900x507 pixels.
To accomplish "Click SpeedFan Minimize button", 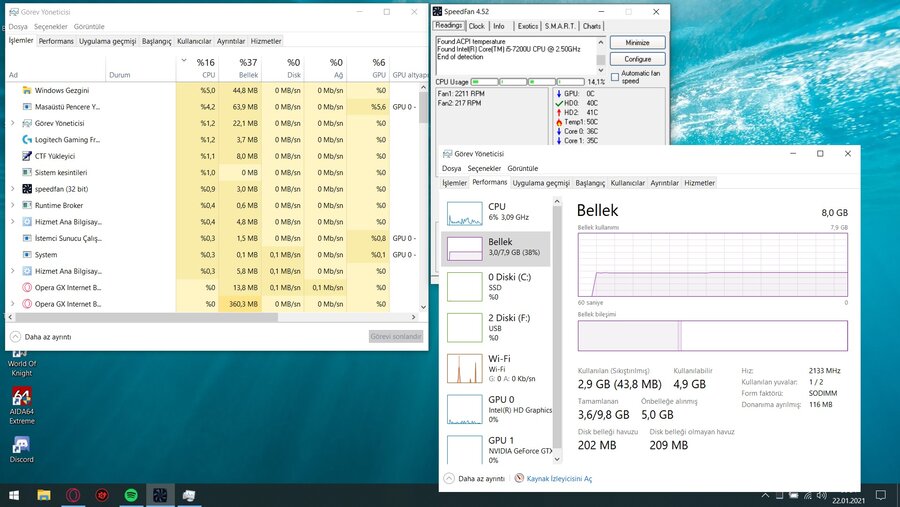I will click(637, 42).
